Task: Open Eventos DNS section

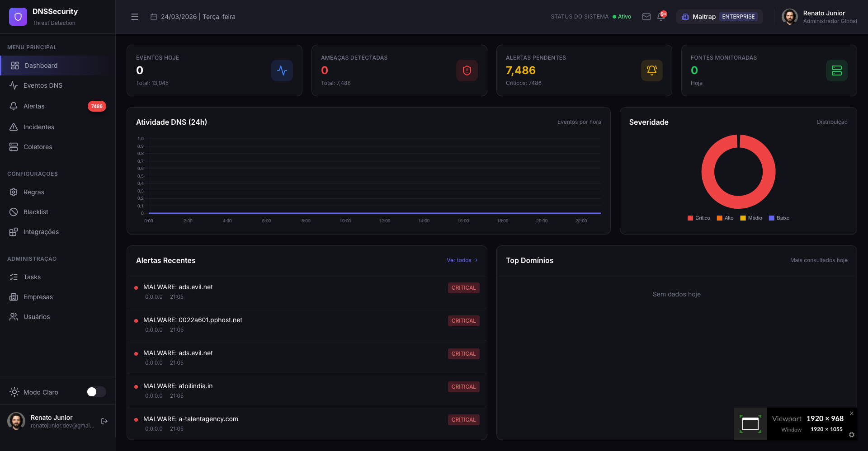Action: pos(42,85)
